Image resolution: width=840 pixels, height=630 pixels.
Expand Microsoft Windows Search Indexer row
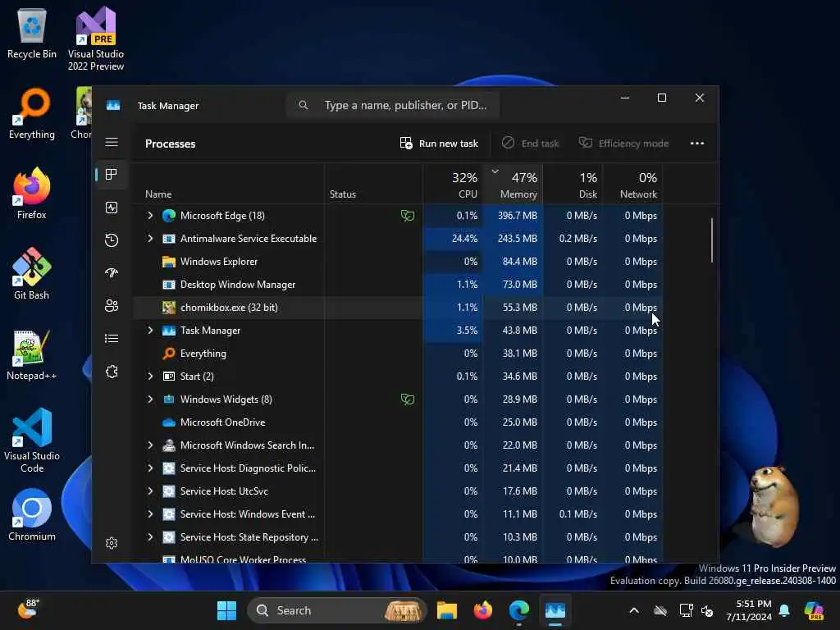[150, 445]
